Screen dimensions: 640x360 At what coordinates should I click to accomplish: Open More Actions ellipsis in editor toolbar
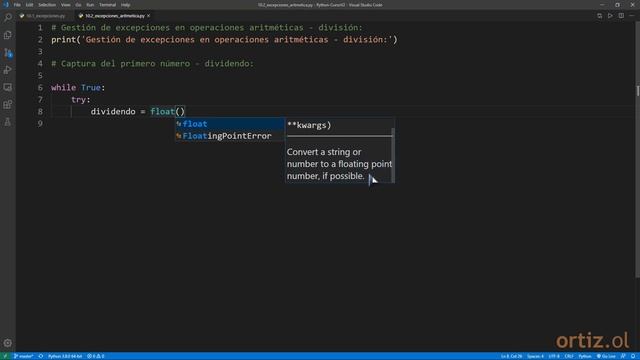pos(632,16)
